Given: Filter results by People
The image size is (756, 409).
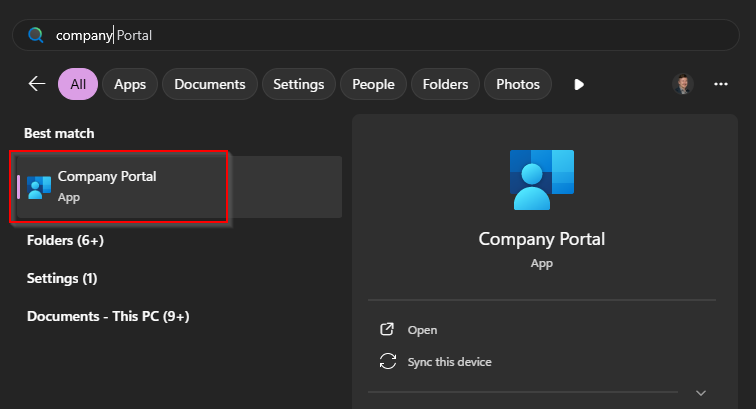Looking at the screenshot, I should pos(373,84).
